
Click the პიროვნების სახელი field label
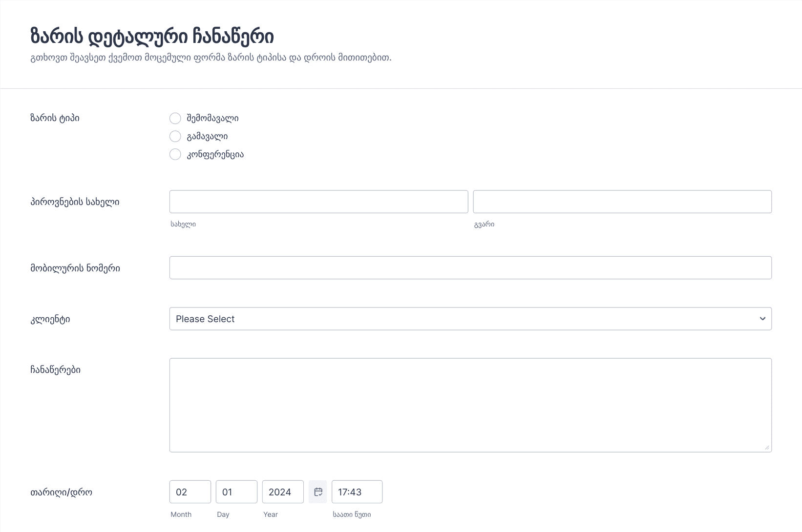click(75, 202)
